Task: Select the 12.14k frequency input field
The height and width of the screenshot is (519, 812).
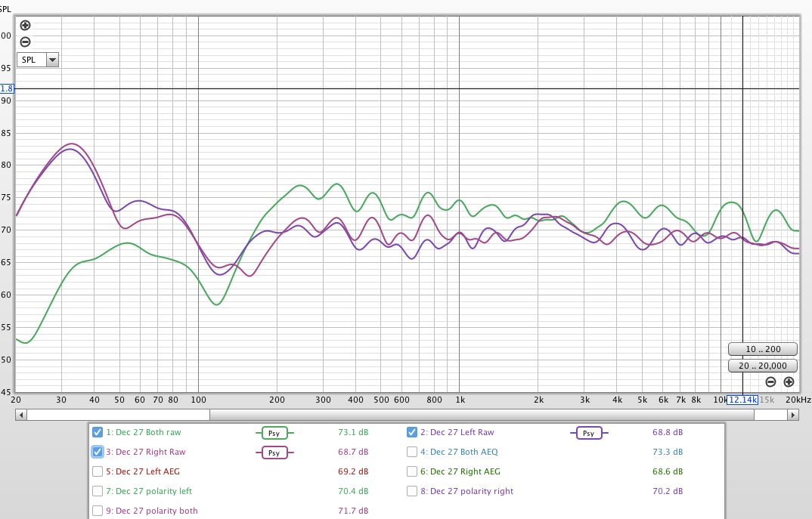Action: [743, 400]
